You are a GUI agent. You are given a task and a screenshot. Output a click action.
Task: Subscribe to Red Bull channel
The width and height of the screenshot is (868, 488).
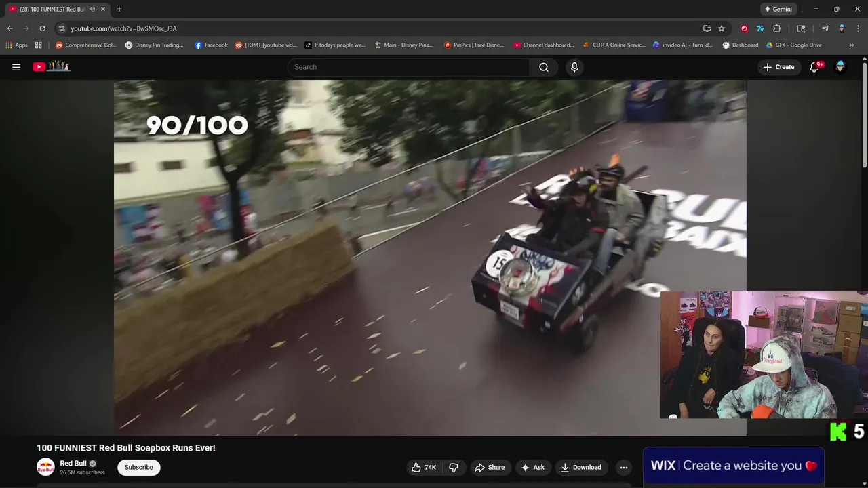click(x=138, y=467)
